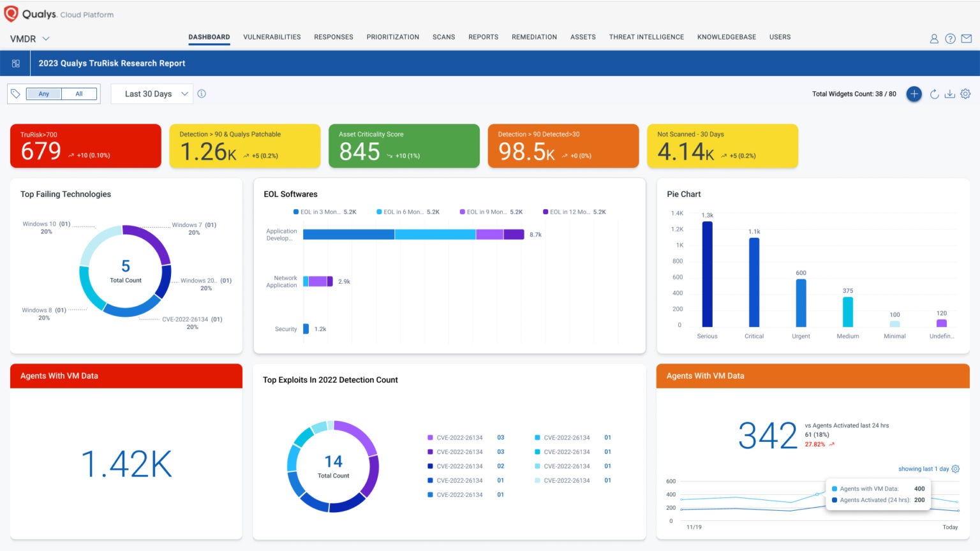980x551 pixels.
Task: Open the add widget plus icon
Action: click(x=914, y=94)
